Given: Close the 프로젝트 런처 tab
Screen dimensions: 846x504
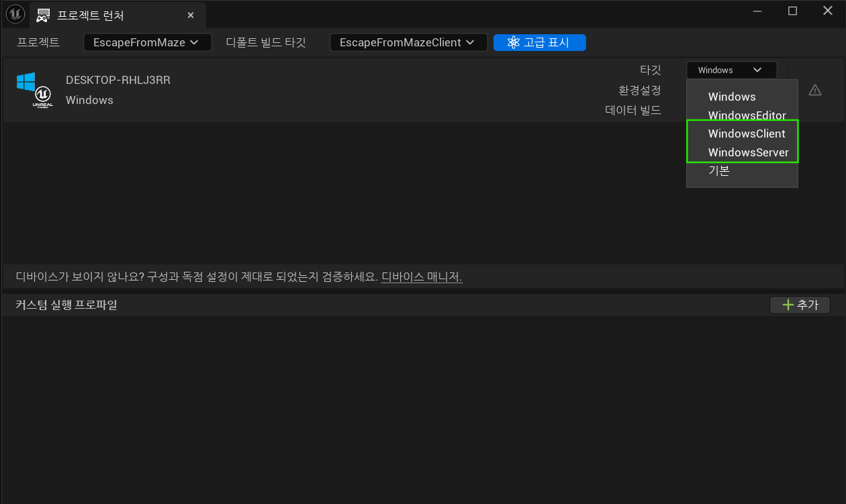Looking at the screenshot, I should tap(191, 15).
